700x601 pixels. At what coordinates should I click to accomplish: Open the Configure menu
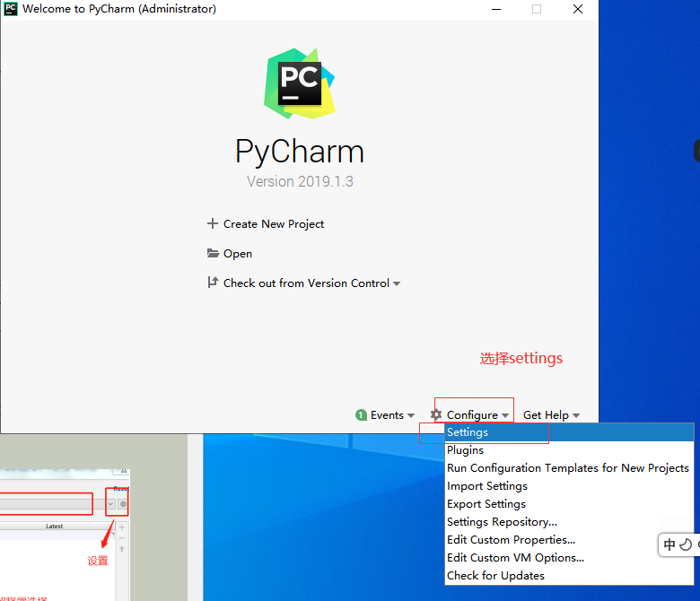click(x=472, y=415)
